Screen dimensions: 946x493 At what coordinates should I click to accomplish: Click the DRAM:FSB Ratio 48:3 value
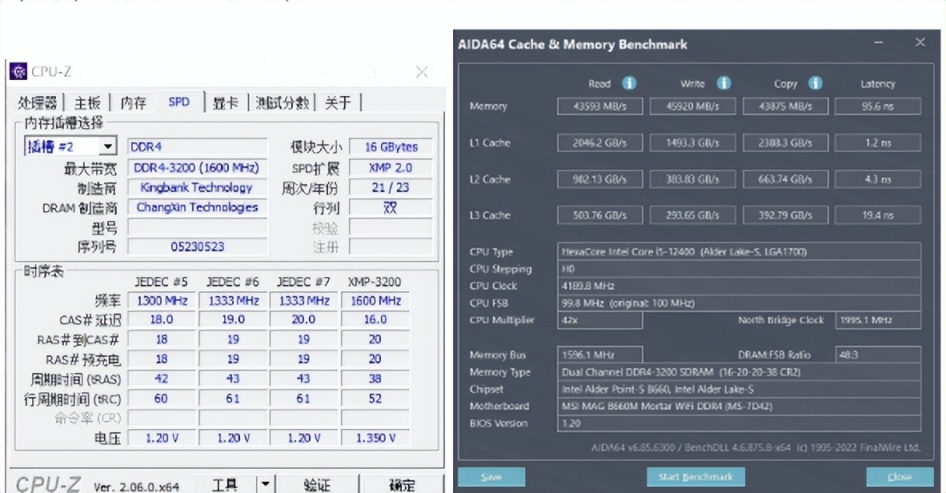(878, 355)
